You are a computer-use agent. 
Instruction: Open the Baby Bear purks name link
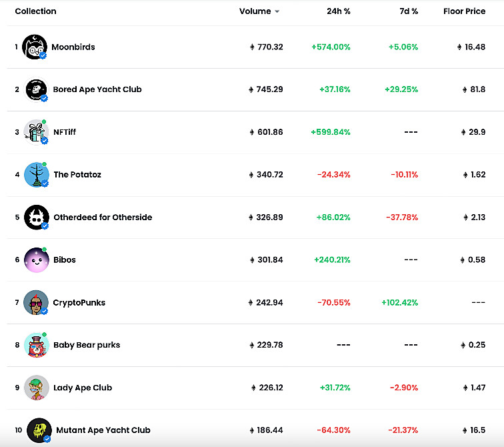click(87, 345)
